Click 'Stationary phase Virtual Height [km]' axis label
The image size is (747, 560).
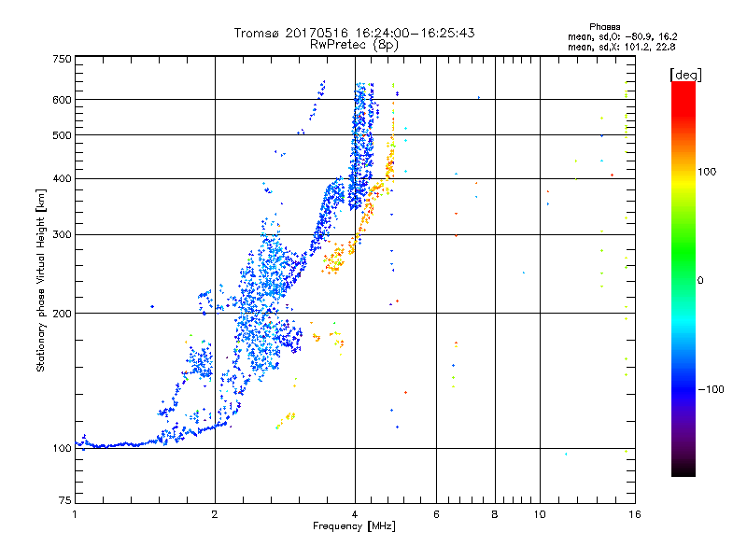coord(41,280)
